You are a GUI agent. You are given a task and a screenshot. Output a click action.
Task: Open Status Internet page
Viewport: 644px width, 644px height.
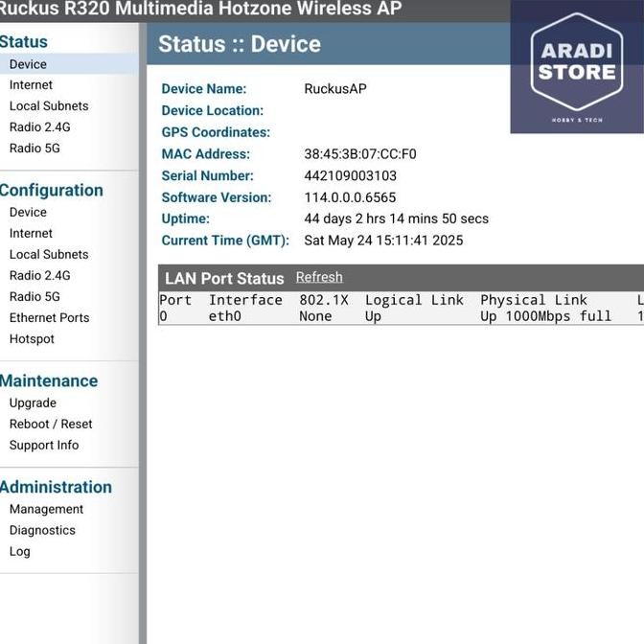[x=31, y=85]
